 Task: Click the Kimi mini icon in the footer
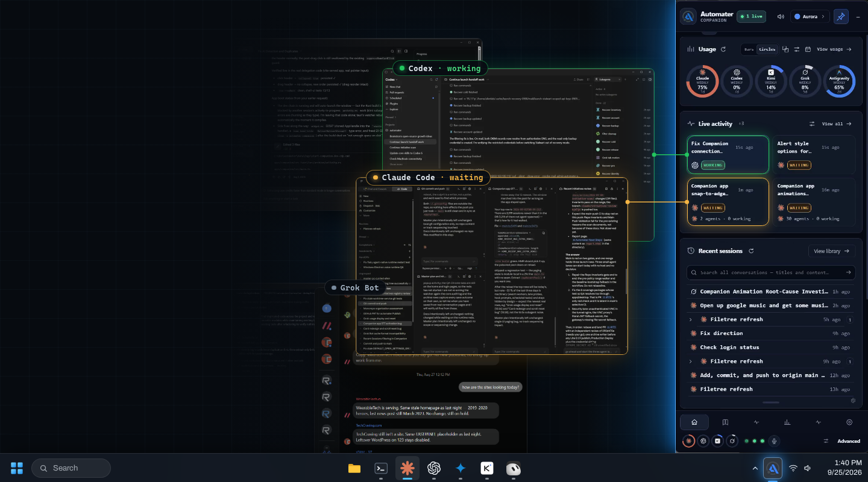[x=717, y=441]
